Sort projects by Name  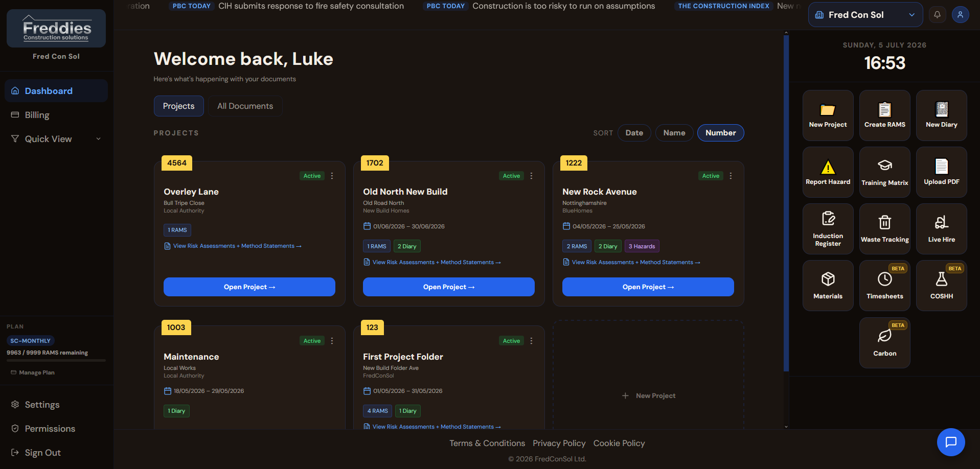pos(674,133)
